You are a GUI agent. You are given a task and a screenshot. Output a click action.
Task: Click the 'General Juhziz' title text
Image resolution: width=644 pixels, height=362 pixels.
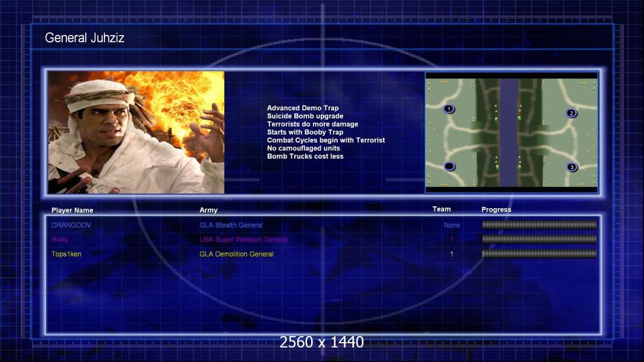[x=85, y=38]
